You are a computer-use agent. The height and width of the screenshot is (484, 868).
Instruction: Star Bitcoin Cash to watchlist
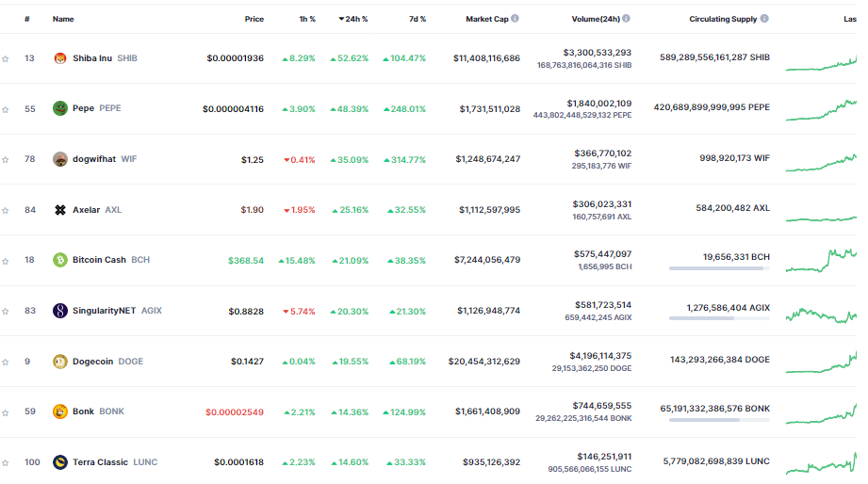(x=6, y=261)
